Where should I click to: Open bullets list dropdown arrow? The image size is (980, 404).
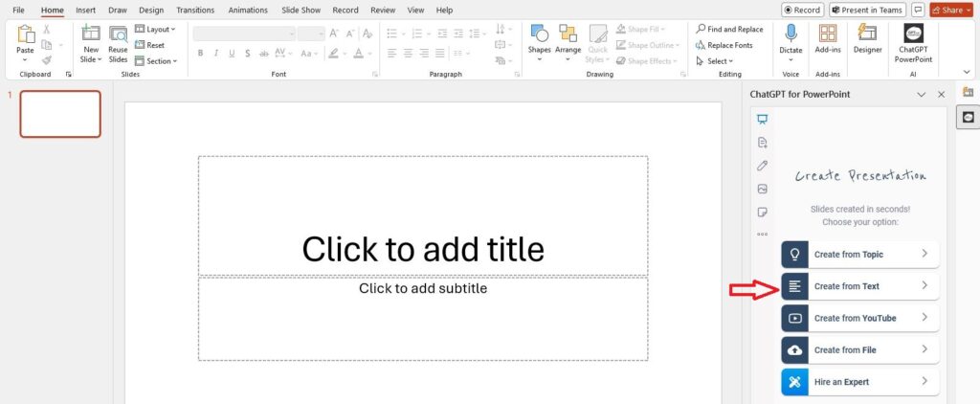tap(403, 34)
